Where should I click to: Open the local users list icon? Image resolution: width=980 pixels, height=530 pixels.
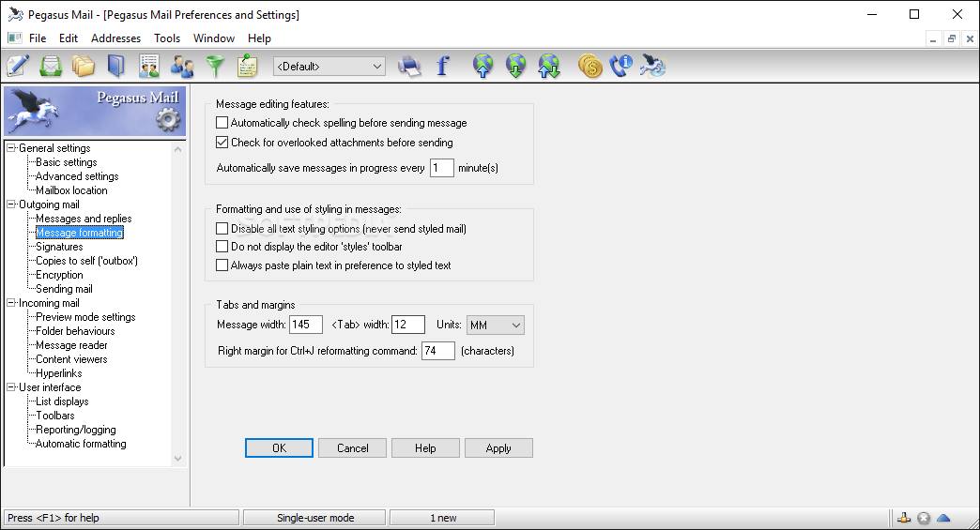pyautogui.click(x=182, y=66)
